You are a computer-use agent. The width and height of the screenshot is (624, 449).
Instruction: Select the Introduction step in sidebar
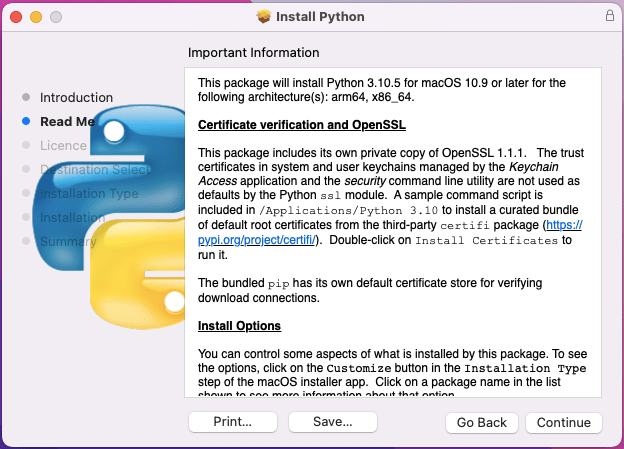(x=76, y=98)
